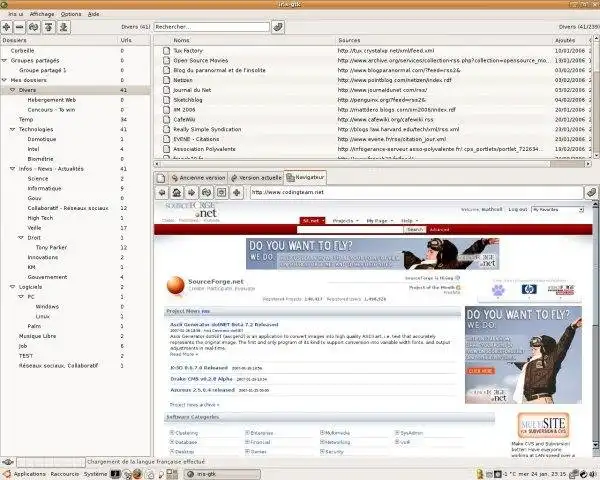The image size is (600, 480).
Task: Open the Ascii Generator dotNET news link
Action: tap(224, 325)
